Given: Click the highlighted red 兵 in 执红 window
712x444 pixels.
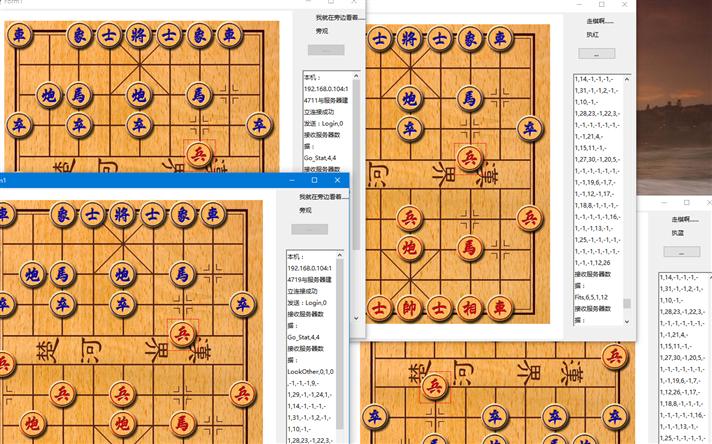Looking at the screenshot, I should pos(468,157).
